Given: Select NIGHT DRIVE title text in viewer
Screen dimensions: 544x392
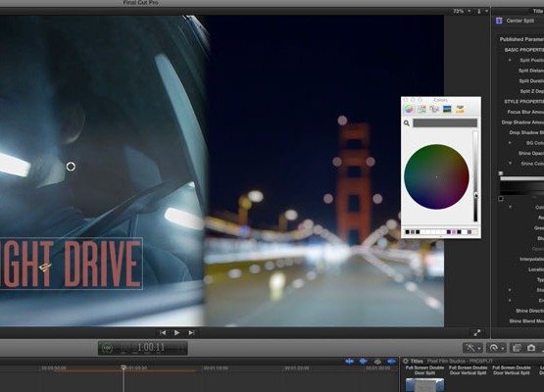Looking at the screenshot, I should pos(72,264).
